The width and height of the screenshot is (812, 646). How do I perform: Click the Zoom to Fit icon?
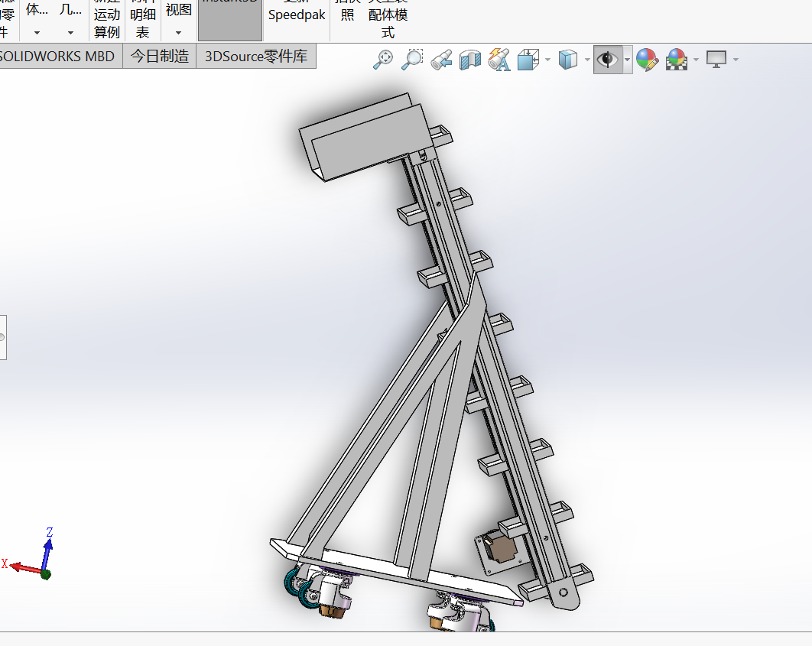pyautogui.click(x=383, y=59)
